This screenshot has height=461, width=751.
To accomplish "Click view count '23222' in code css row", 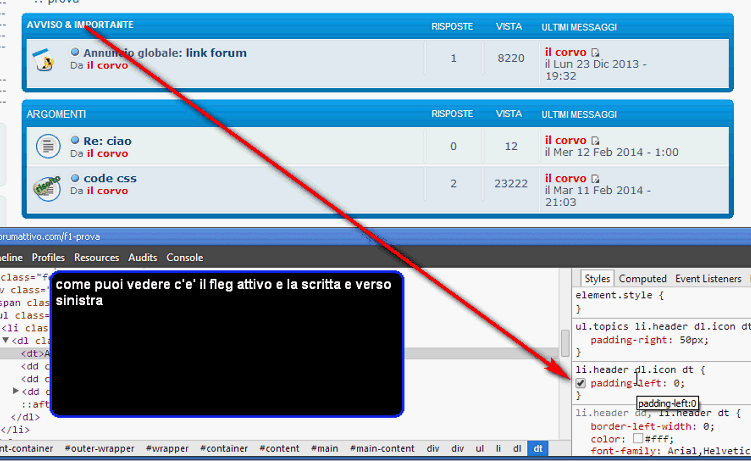I will click(511, 184).
